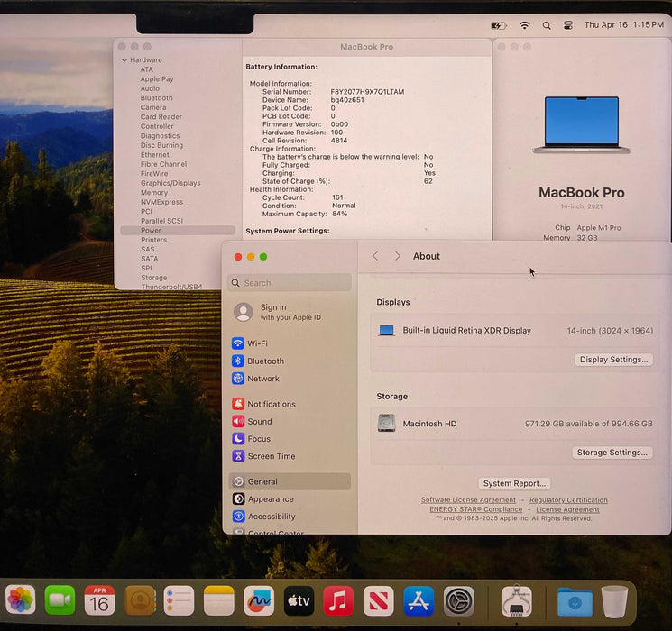The width and height of the screenshot is (672, 631).
Task: Click the Macintosh HD drive icon
Action: click(387, 424)
